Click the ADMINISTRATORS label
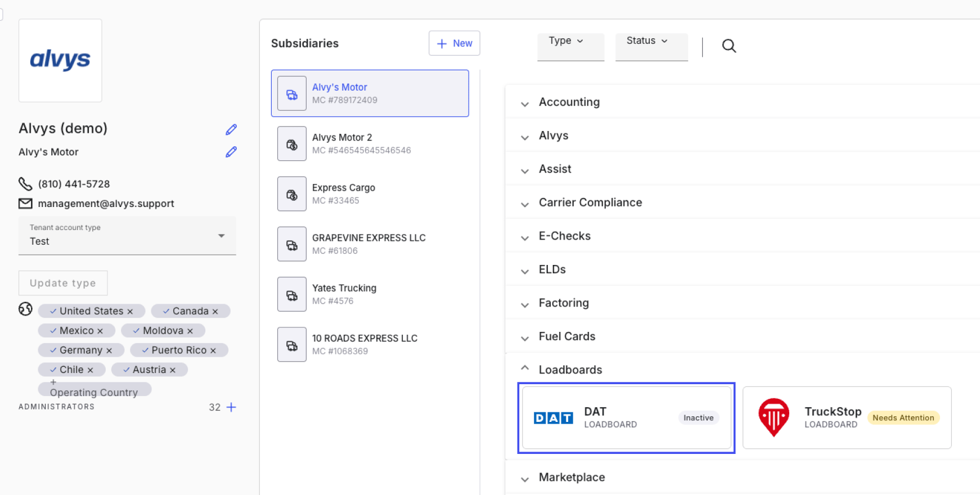Viewport: 980px width, 495px height. [56, 407]
